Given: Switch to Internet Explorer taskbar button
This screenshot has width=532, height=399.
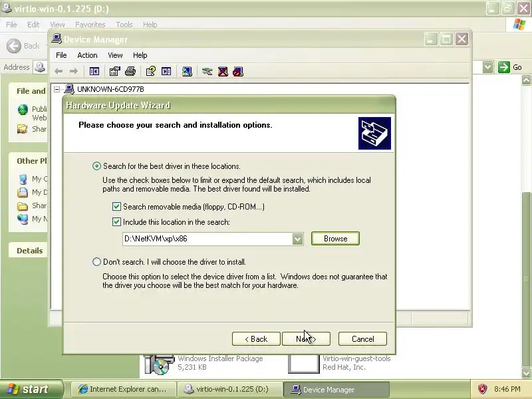Looking at the screenshot, I should coord(124,389).
